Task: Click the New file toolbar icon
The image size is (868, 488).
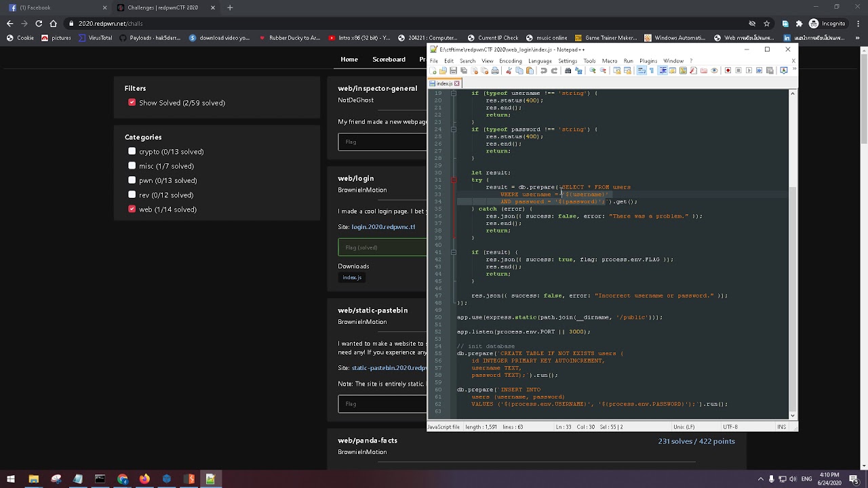Action: click(x=433, y=70)
